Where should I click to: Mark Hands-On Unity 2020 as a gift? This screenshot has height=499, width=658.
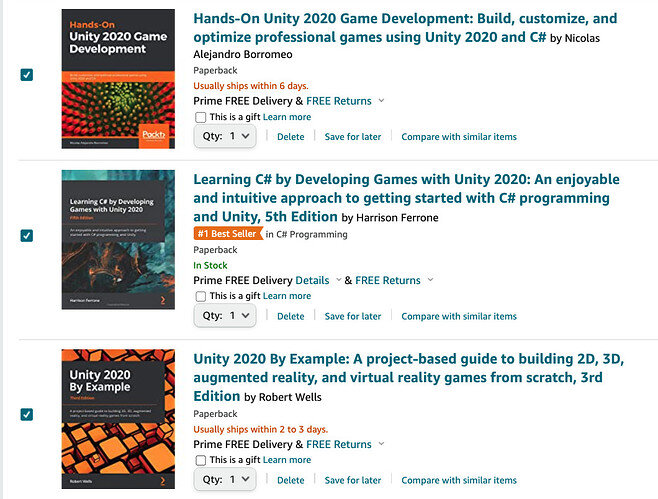[x=201, y=117]
